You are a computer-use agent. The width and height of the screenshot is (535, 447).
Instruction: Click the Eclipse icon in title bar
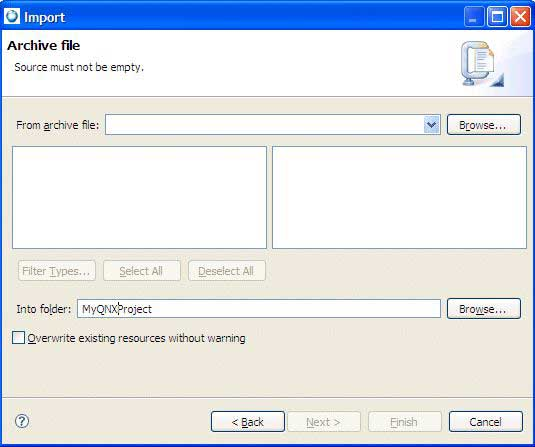(x=12, y=16)
